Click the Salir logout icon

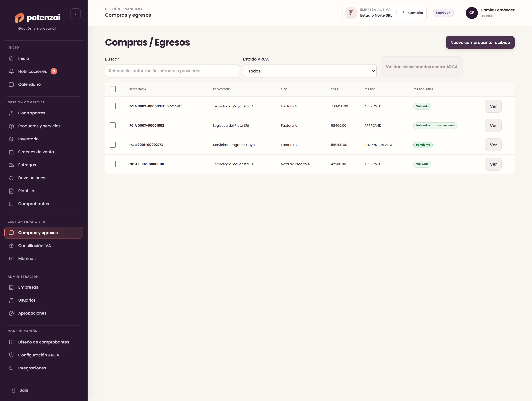[x=13, y=390]
